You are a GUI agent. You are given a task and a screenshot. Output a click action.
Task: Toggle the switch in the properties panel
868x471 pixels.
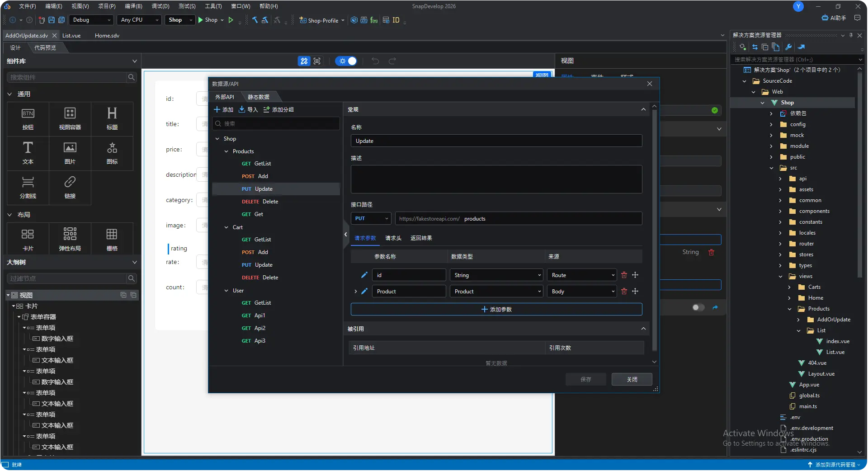pyautogui.click(x=698, y=308)
